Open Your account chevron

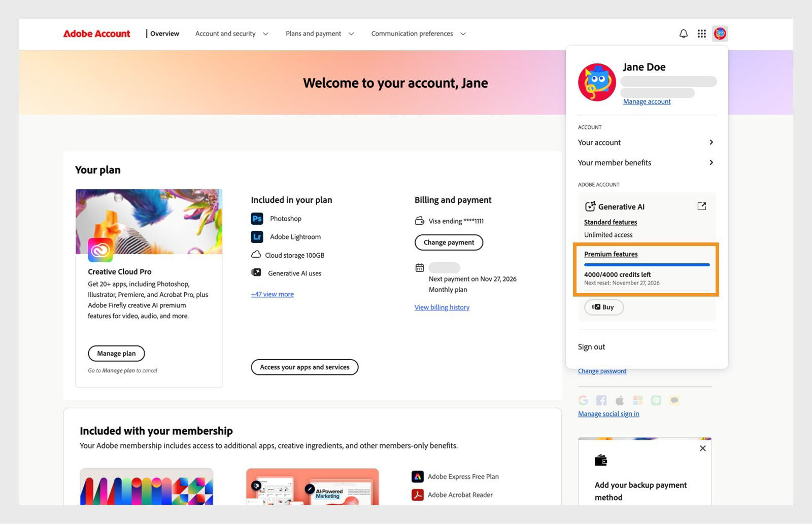pos(711,142)
